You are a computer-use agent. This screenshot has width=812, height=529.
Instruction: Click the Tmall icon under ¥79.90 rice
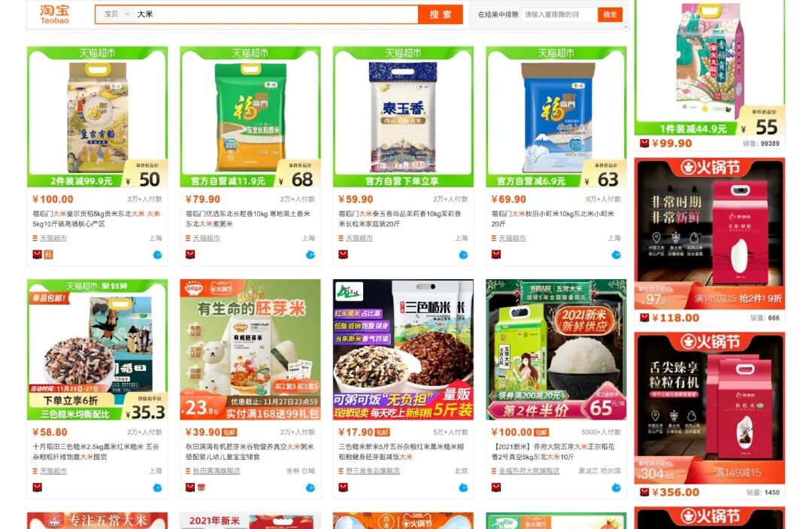tap(190, 254)
